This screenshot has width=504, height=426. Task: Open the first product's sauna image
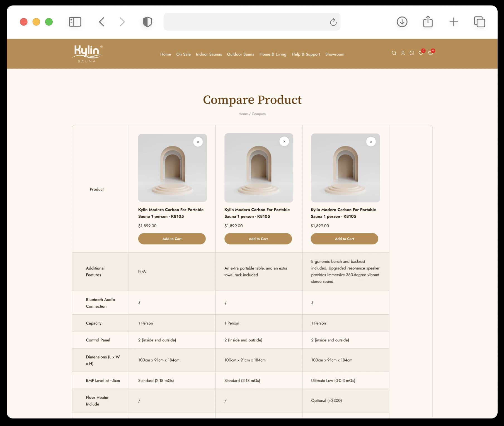[x=173, y=168]
